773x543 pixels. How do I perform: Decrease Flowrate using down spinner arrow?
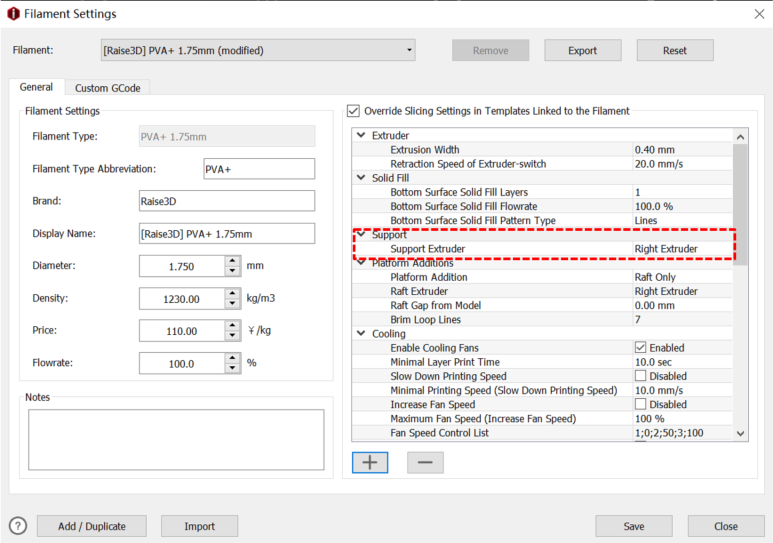pos(233,369)
